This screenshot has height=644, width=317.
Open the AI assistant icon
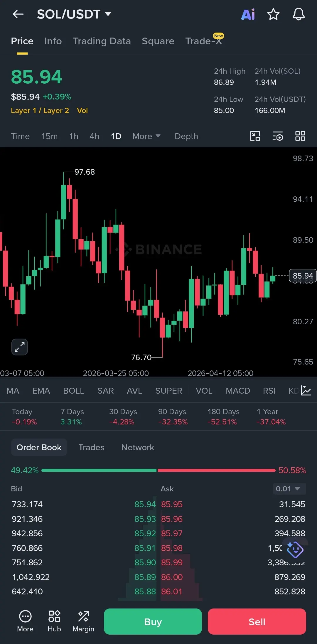click(x=248, y=14)
